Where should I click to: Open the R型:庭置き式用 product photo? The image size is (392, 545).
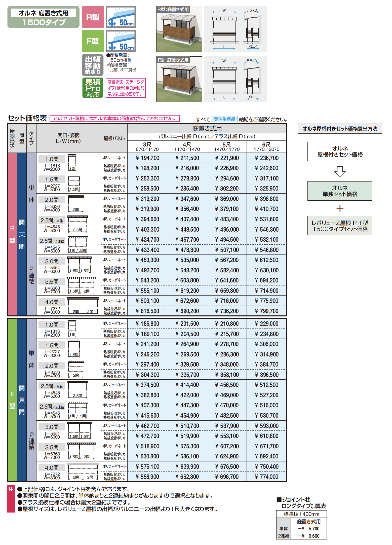point(179,29)
